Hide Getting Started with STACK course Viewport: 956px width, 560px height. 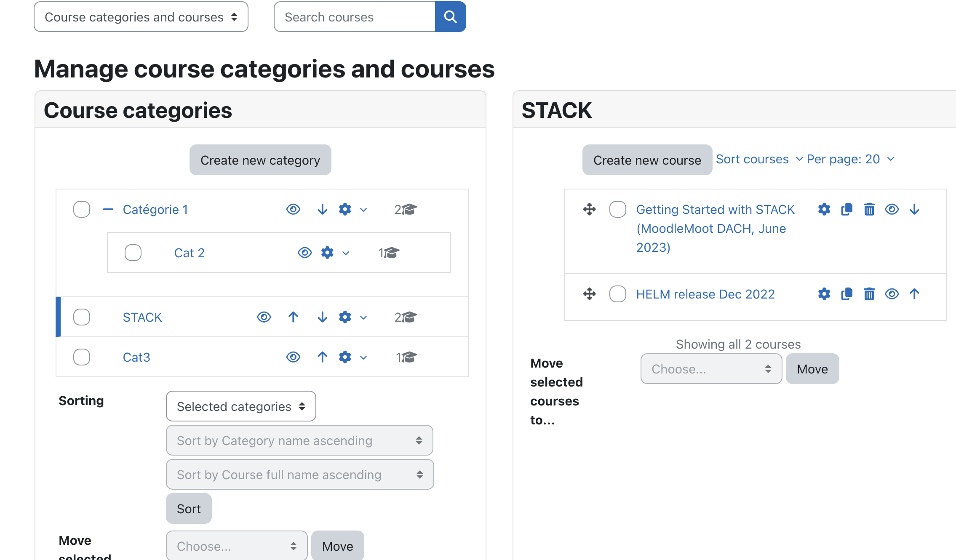[x=892, y=209]
